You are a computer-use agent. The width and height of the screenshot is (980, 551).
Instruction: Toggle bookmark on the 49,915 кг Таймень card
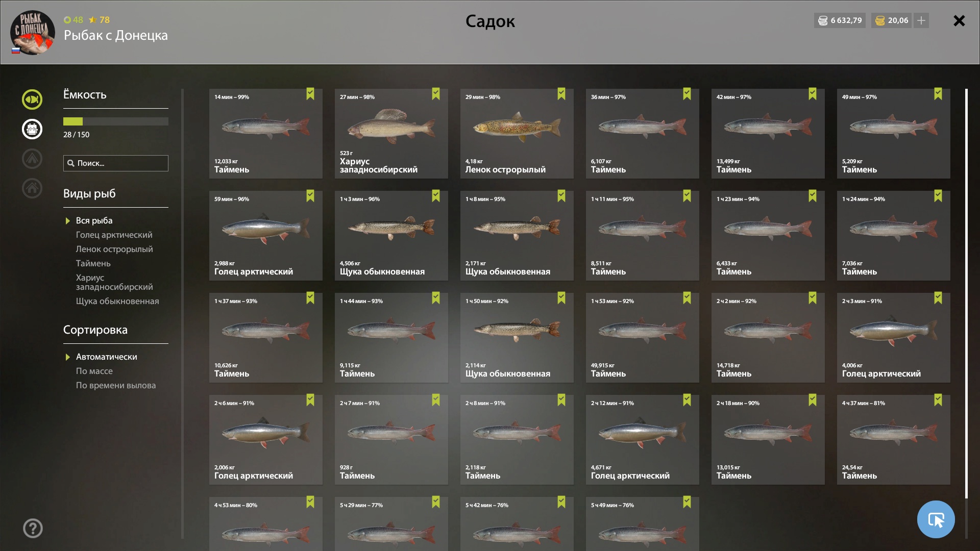(x=687, y=298)
